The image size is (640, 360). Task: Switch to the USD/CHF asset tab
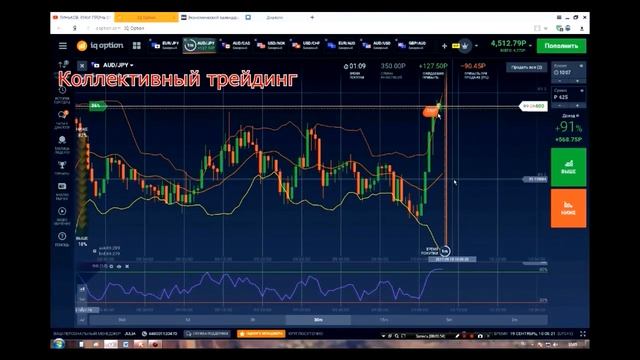pos(306,45)
